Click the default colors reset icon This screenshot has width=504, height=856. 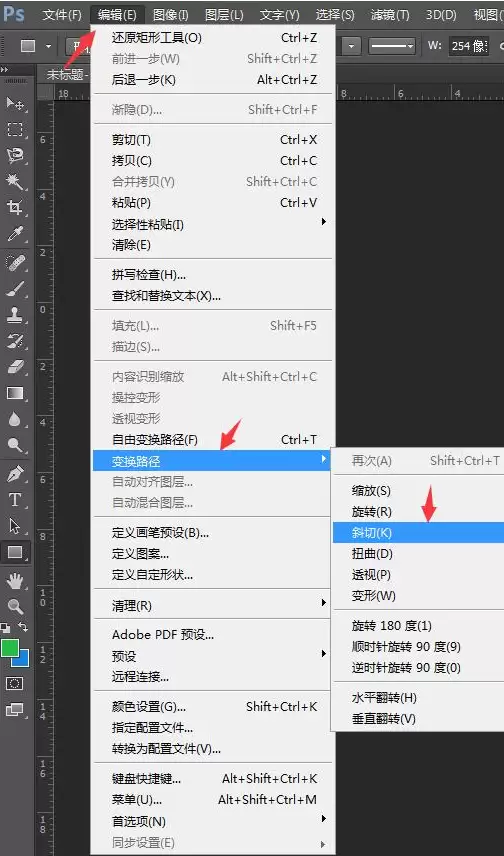pyautogui.click(x=5, y=627)
